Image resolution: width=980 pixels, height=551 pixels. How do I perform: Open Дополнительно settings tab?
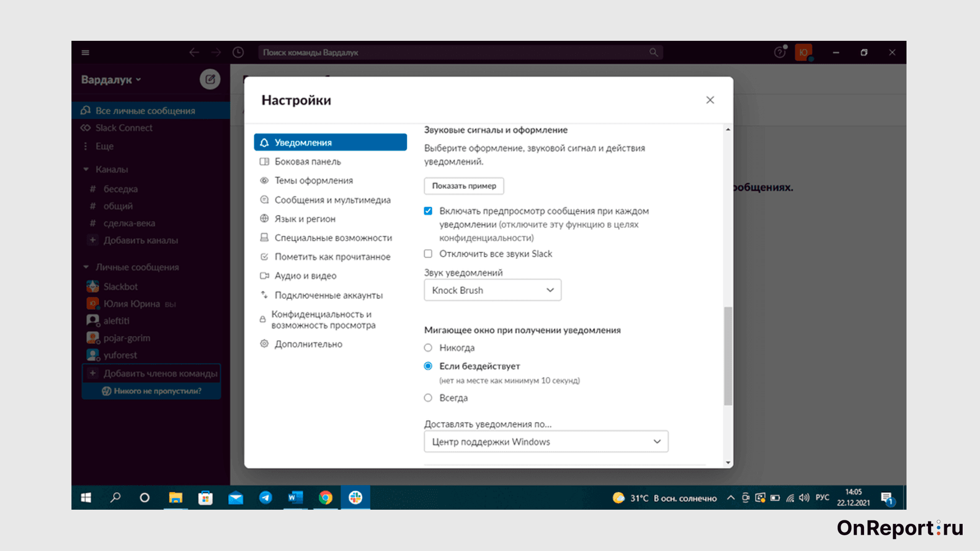pyautogui.click(x=330, y=344)
